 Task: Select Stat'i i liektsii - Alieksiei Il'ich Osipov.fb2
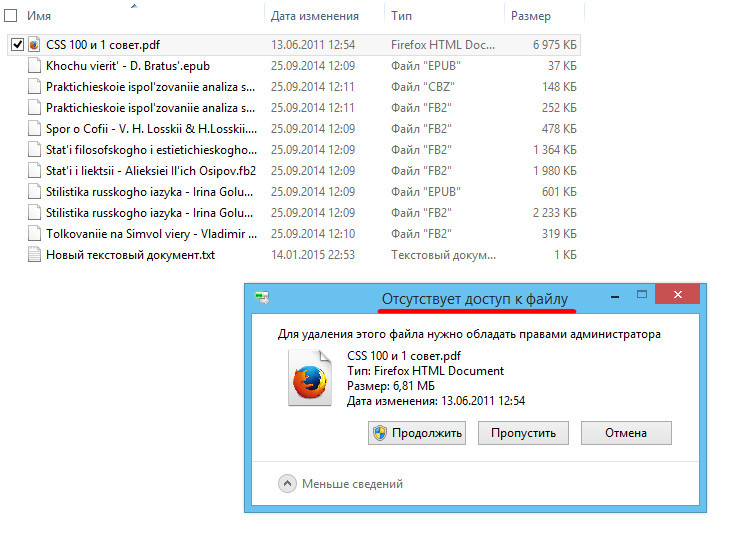(151, 171)
